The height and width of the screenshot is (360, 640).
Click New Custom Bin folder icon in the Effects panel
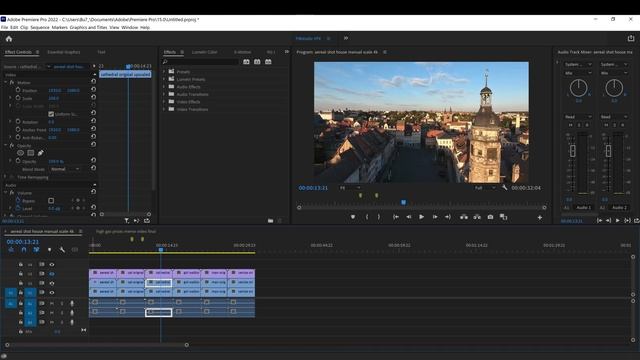(270, 220)
